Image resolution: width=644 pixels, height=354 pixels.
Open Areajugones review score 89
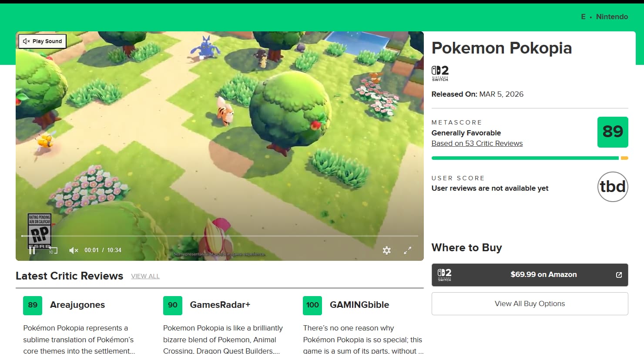point(33,305)
